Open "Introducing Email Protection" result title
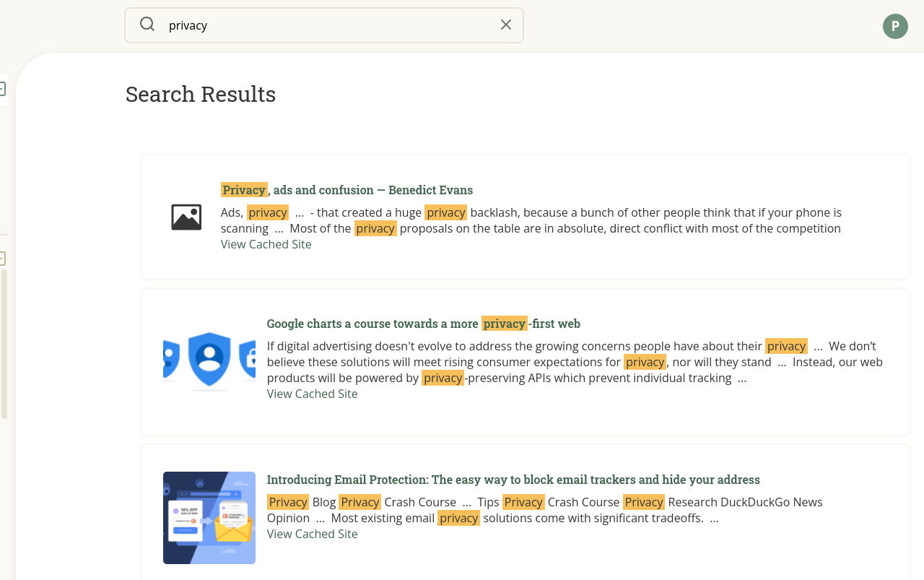This screenshot has height=580, width=924. (513, 480)
